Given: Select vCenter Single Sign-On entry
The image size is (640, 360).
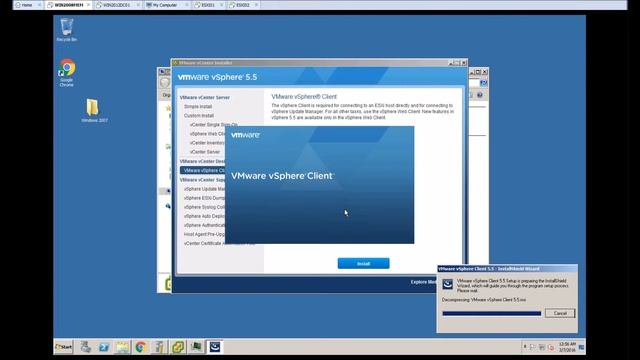Looking at the screenshot, I should coord(213,124).
